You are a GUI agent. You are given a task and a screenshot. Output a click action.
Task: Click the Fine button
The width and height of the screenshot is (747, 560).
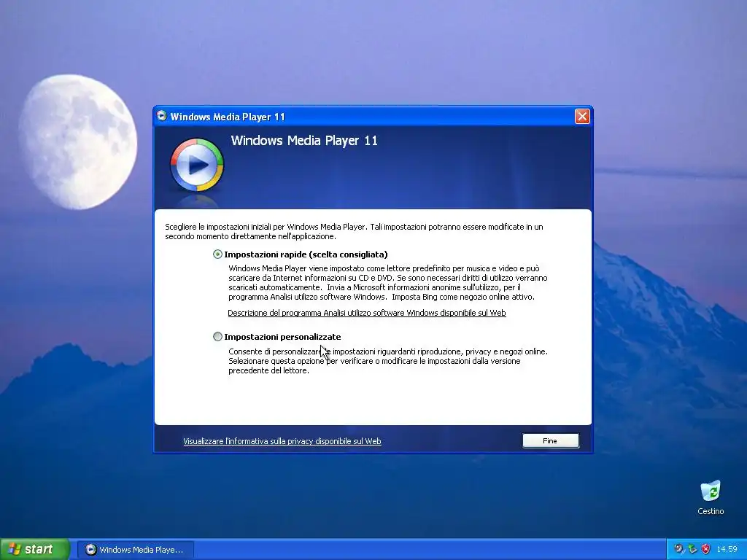click(550, 441)
